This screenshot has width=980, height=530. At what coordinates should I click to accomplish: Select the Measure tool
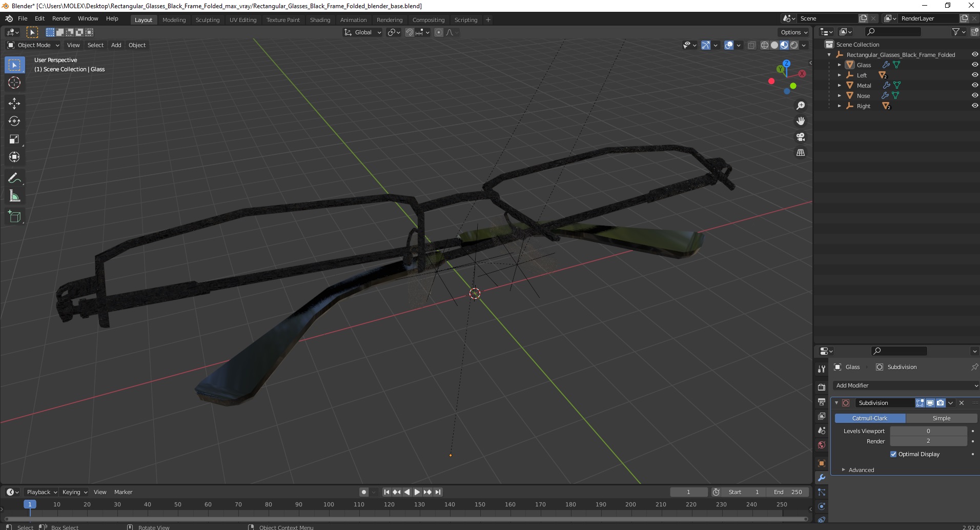pyautogui.click(x=14, y=196)
